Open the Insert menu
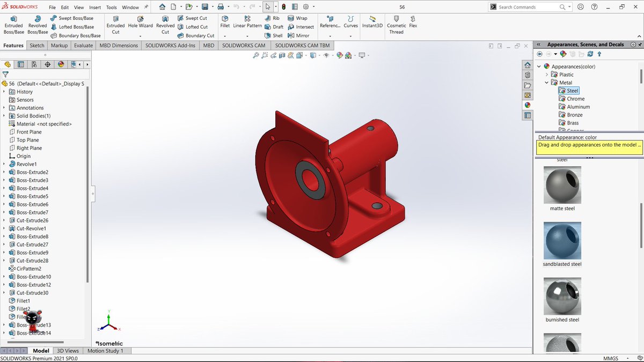Image resolution: width=644 pixels, height=362 pixels. [x=95, y=7]
